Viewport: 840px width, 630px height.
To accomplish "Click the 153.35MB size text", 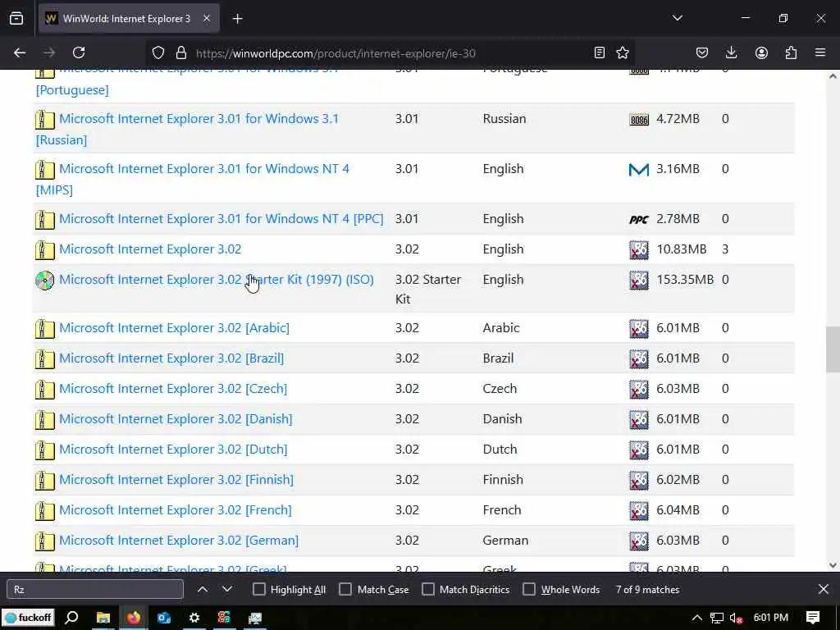I will coord(685,280).
